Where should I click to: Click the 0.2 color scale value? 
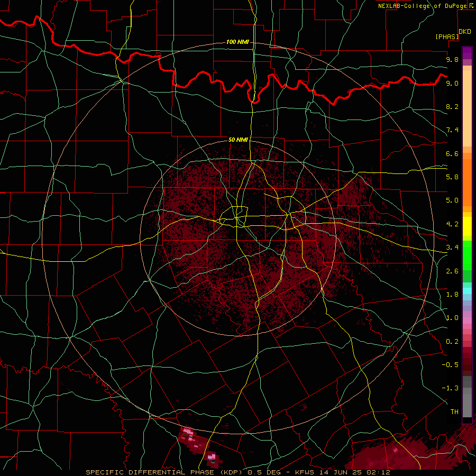pos(452,342)
